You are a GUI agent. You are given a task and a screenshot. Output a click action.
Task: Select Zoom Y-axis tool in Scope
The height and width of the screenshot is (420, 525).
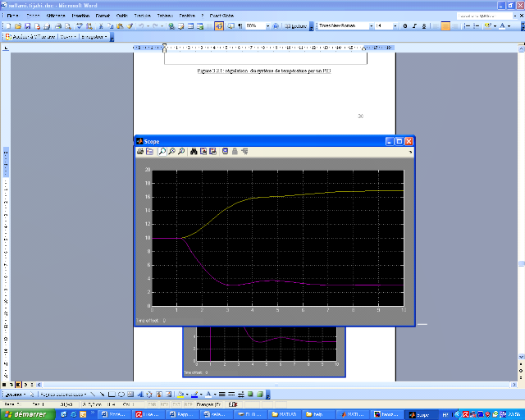[180, 152]
